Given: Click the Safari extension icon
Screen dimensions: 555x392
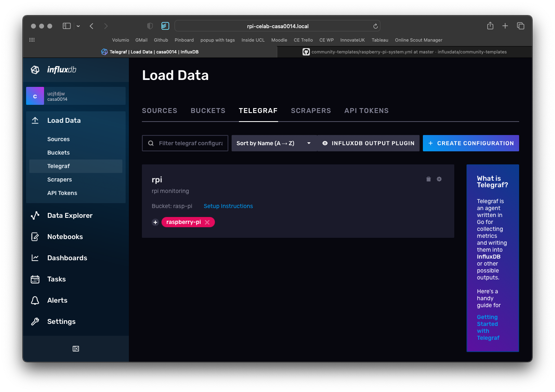Looking at the screenshot, I should point(165,26).
